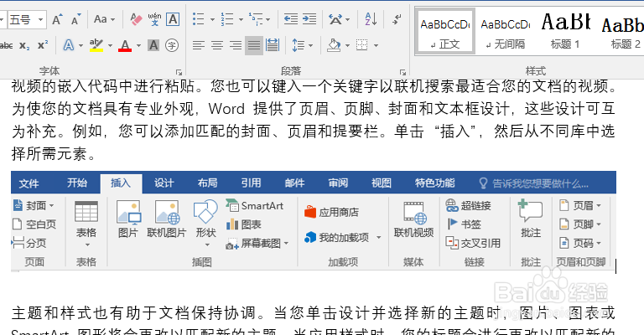Open the Line Spacing options dropdown arrow
The width and height of the screenshot is (644, 335).
click(x=310, y=45)
